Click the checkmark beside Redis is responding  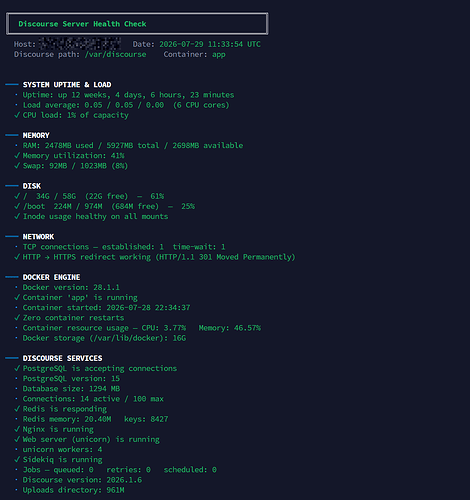[17, 409]
